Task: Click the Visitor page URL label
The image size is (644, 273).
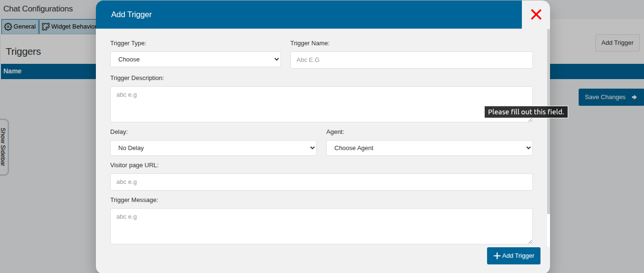Action: point(135,165)
